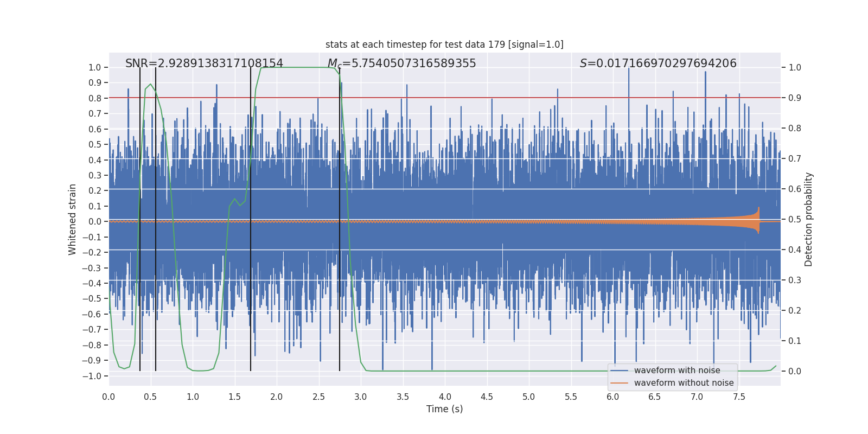Click x-axis tick label 3.5
Viewport: 868px width, 434px height.
(403, 397)
